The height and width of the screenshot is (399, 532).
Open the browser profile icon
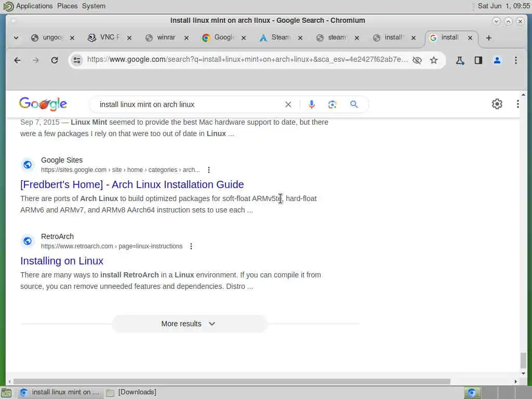497,60
